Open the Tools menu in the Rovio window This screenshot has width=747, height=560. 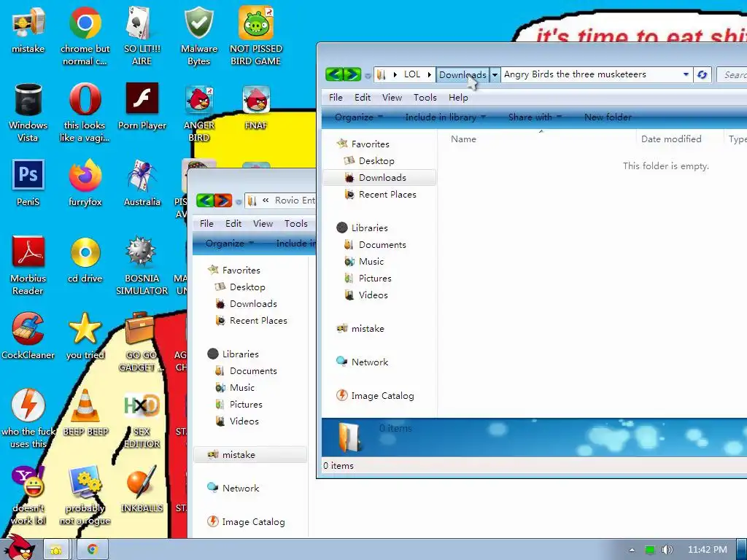(x=296, y=224)
